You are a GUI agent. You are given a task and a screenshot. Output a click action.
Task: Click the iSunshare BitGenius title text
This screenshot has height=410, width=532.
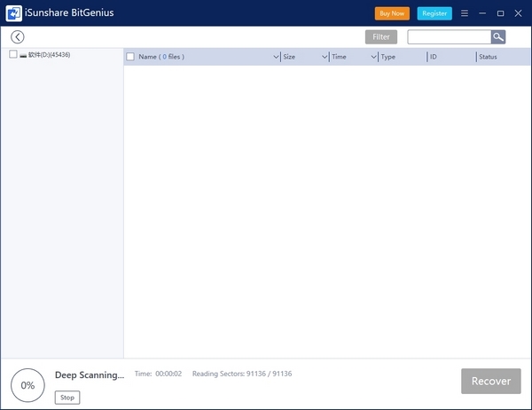[x=69, y=13]
